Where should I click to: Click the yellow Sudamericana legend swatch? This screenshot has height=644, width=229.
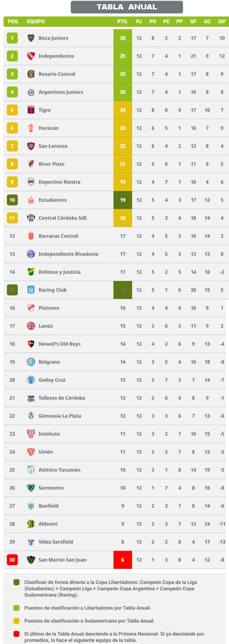(16, 621)
